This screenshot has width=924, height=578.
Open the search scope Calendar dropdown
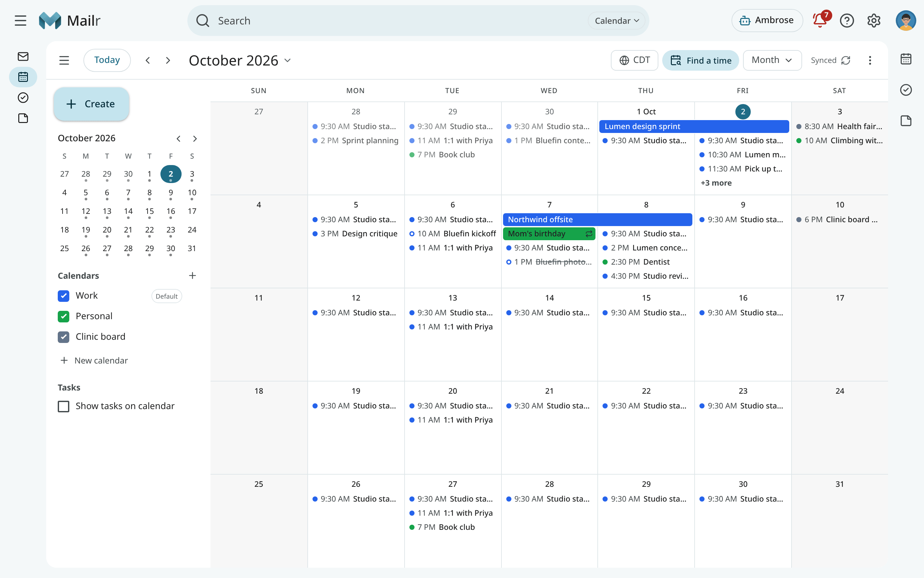(616, 21)
